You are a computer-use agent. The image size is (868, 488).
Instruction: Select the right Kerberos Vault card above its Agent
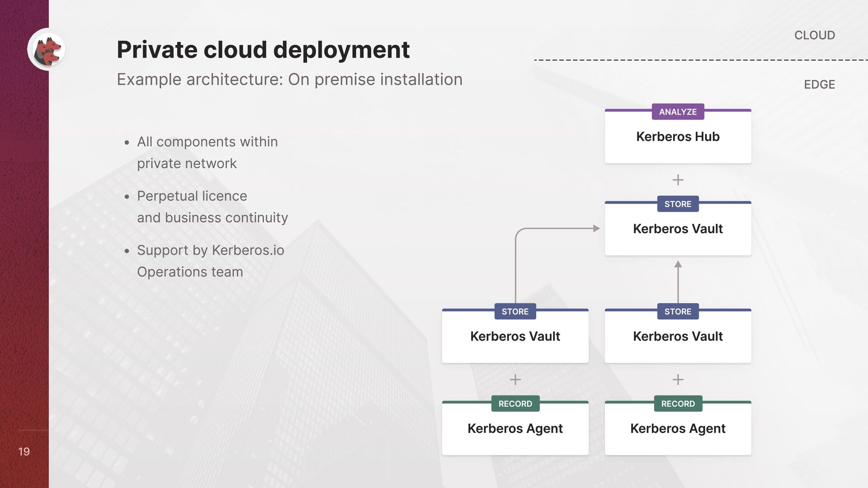tap(678, 336)
